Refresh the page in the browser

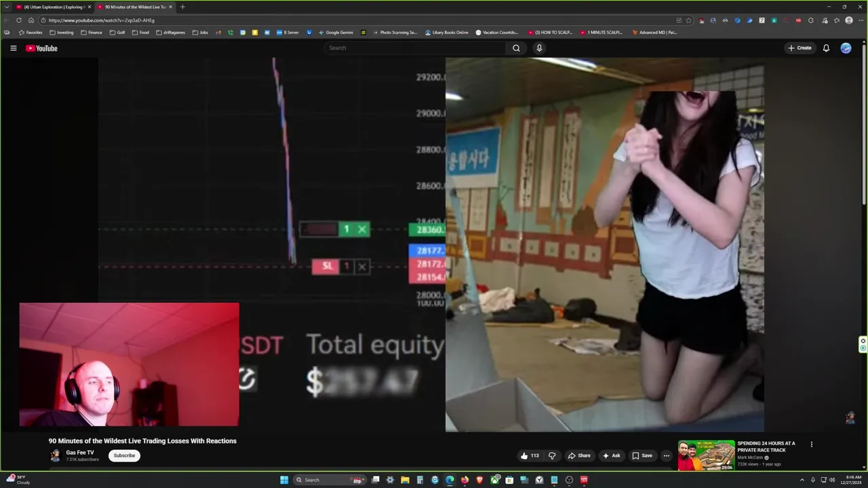click(19, 20)
